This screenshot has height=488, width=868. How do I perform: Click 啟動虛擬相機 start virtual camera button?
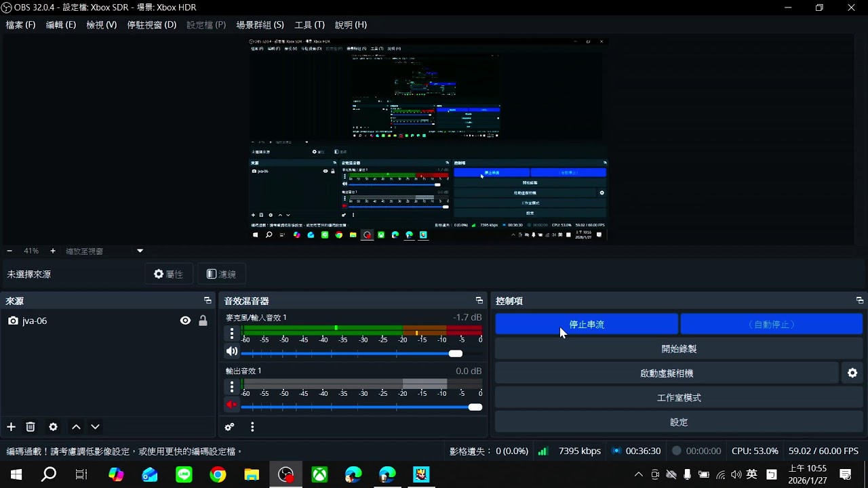pos(667,373)
